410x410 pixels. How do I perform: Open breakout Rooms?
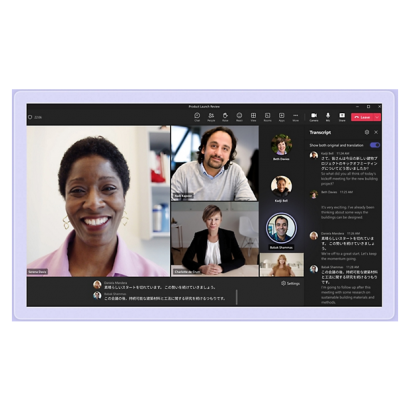pyautogui.click(x=267, y=117)
